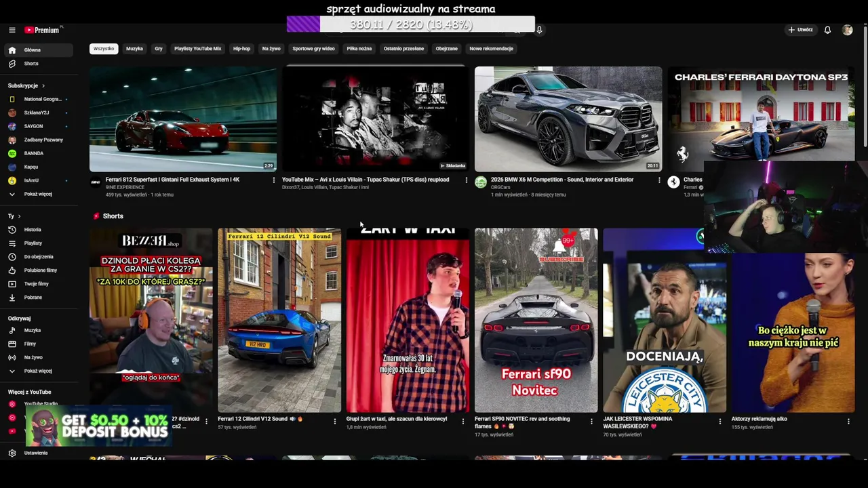This screenshot has height=488, width=868.
Task: Open options for Leicester Wasilewski short
Action: pos(720,422)
